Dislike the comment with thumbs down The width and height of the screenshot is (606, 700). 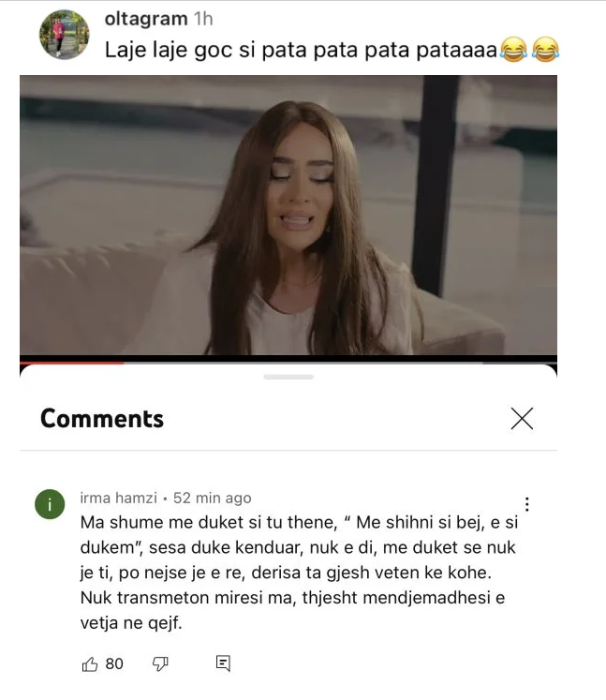coord(160,663)
